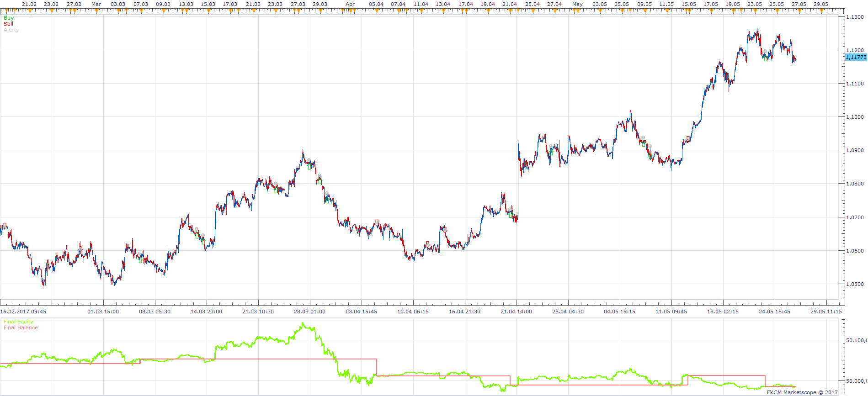
Task: Toggle the Alerts legend label
Action: click(x=11, y=30)
